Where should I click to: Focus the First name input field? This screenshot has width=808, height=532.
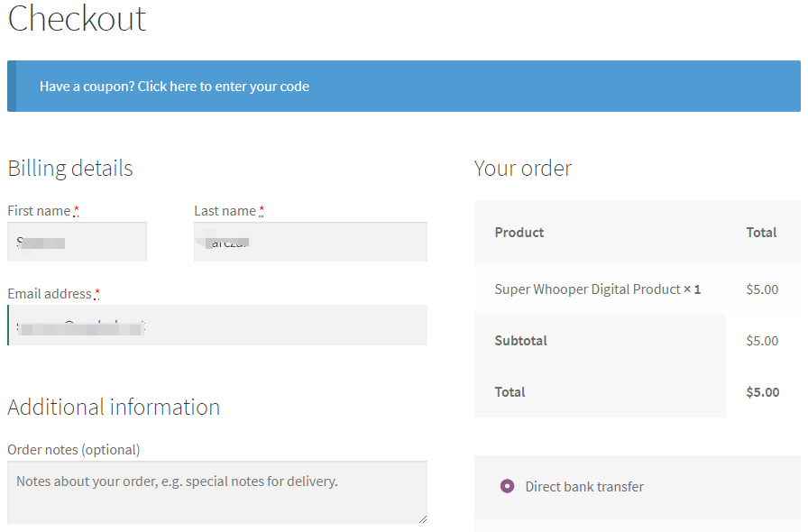(77, 242)
